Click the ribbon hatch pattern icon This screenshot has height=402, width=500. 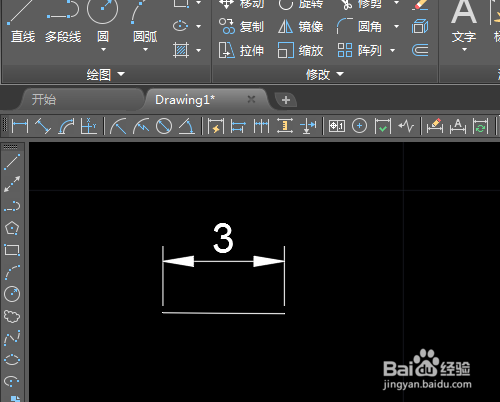[181, 50]
